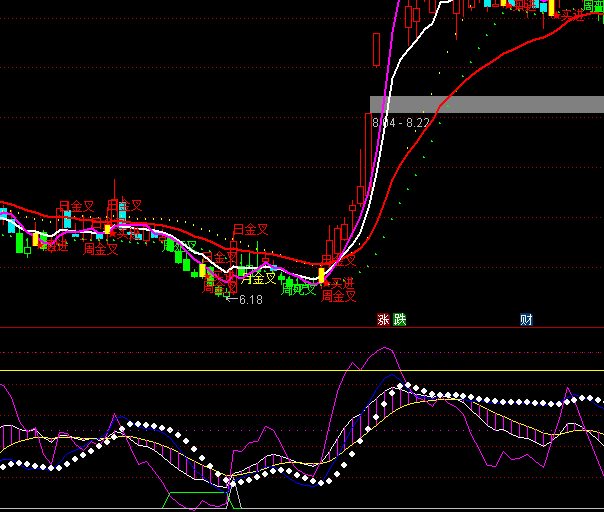Click the magenta peak in the indicator panel

(x=385, y=349)
